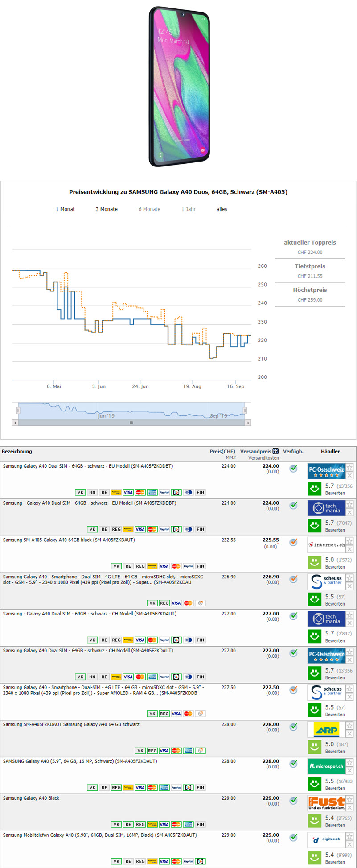Click the Samsung Galaxy A40 product image
Image resolution: width=357 pixels, height=868 pixels.
tap(179, 87)
